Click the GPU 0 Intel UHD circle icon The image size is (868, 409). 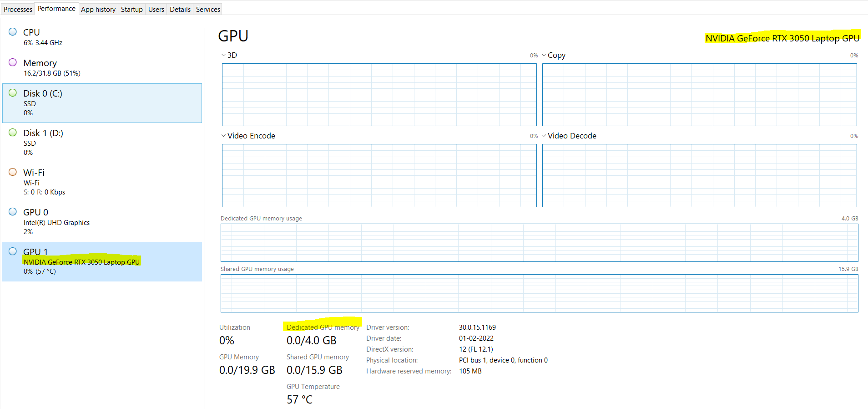click(x=13, y=212)
